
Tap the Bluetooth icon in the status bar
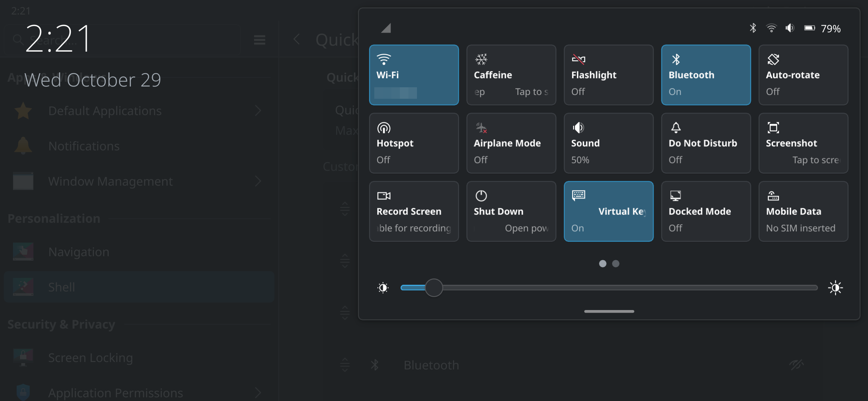(753, 28)
